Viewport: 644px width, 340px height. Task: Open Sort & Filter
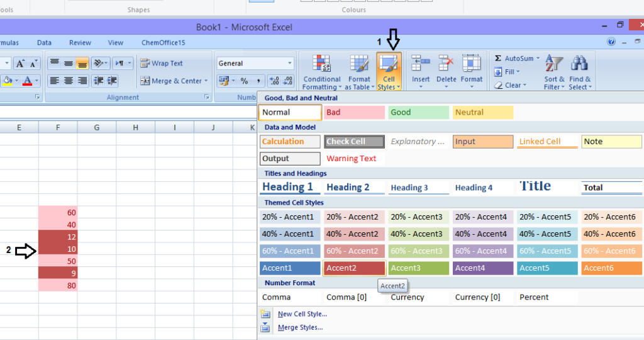tap(554, 72)
